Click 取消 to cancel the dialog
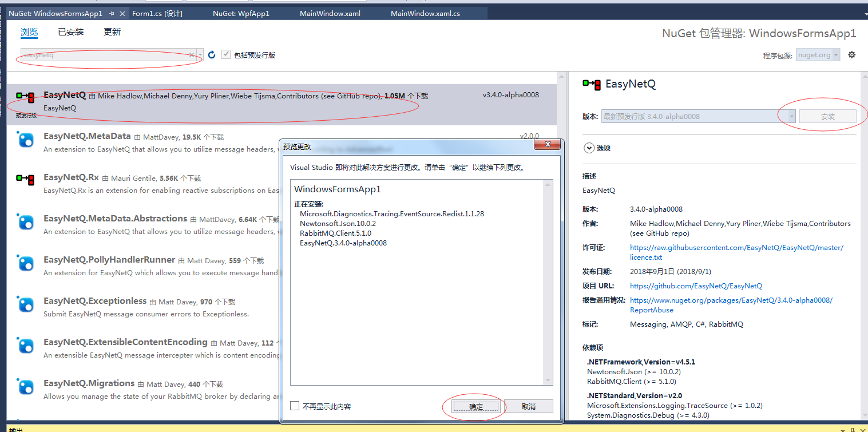 click(x=529, y=406)
